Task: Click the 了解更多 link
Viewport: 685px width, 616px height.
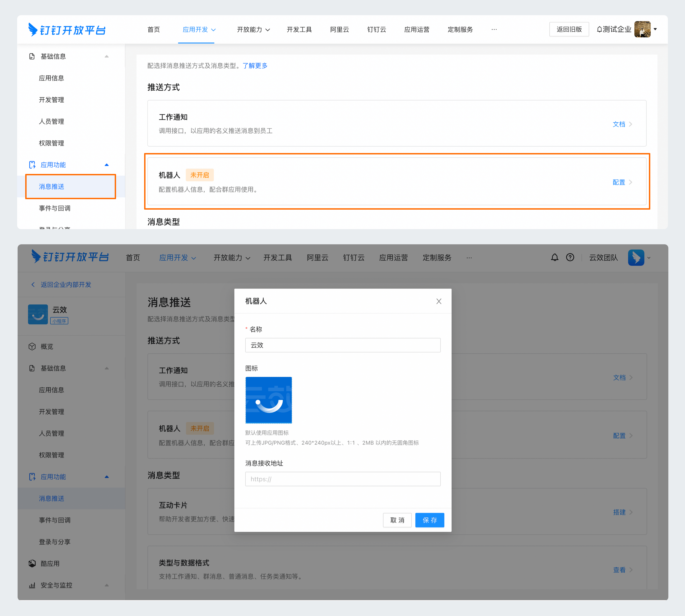Action: [x=255, y=66]
